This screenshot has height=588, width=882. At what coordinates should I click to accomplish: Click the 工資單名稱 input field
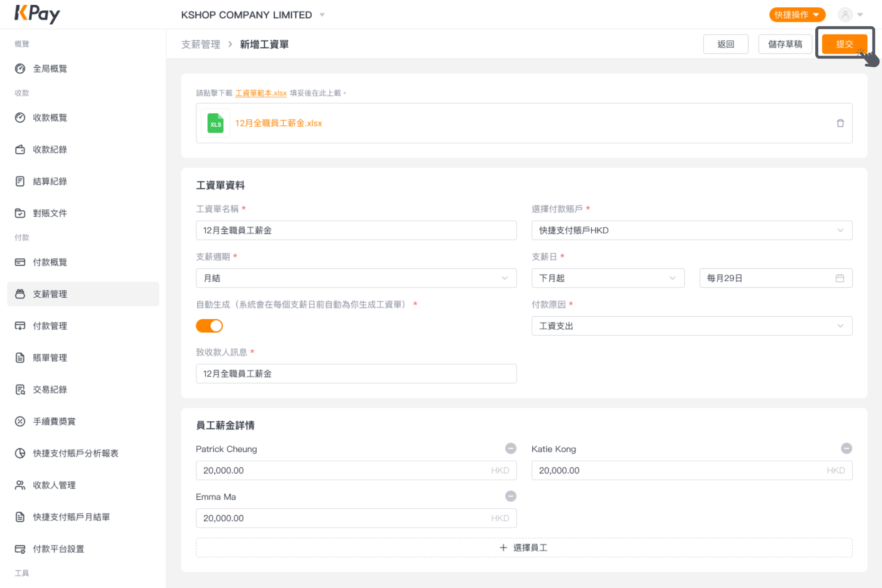click(356, 230)
